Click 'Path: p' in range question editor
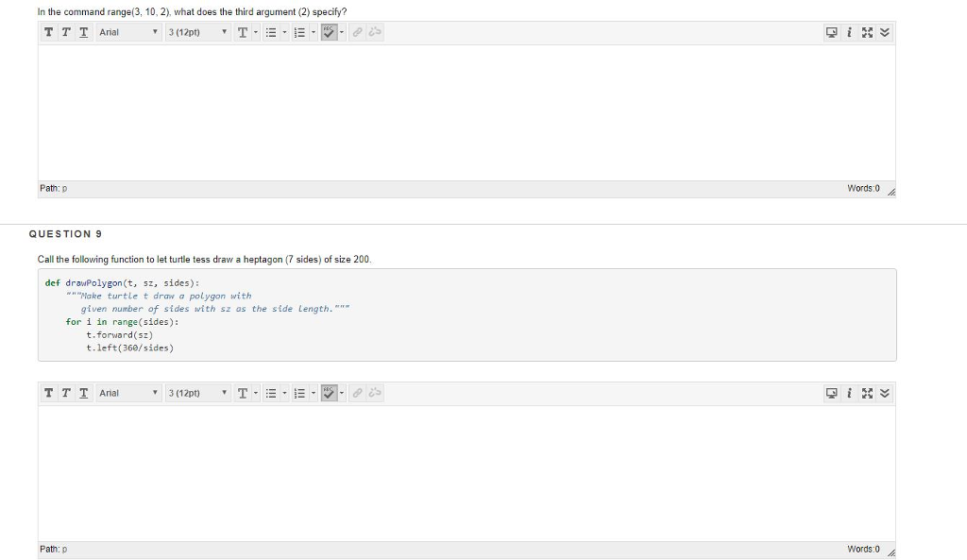Screen dimensions: 967x560 click(x=54, y=188)
